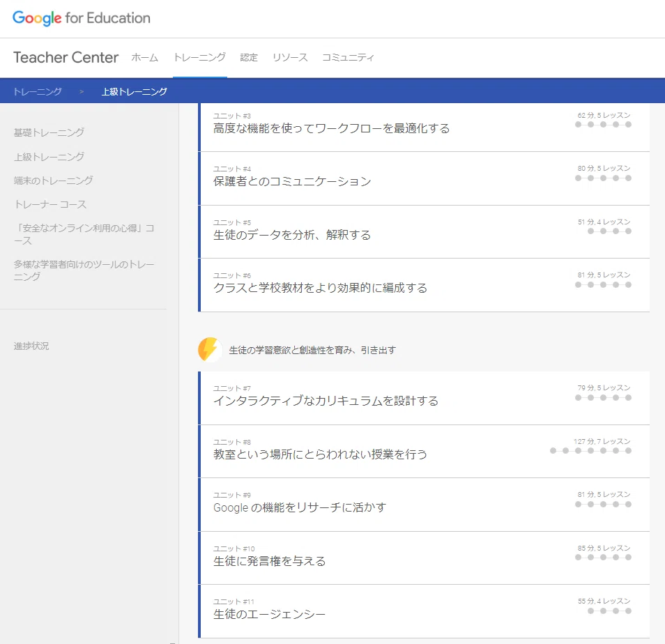The height and width of the screenshot is (644, 665).
Task: Go to the リソース tab
Action: tap(290, 57)
